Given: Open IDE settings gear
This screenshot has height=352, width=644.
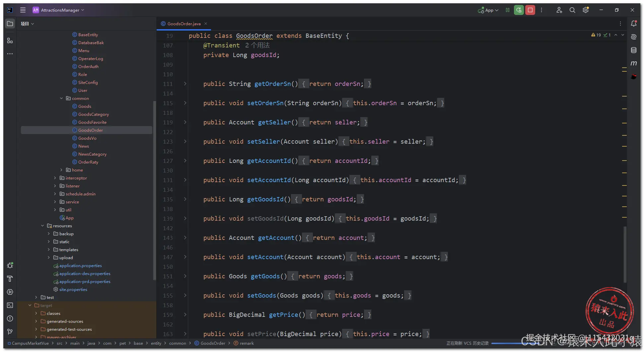Looking at the screenshot, I should coord(586,10).
